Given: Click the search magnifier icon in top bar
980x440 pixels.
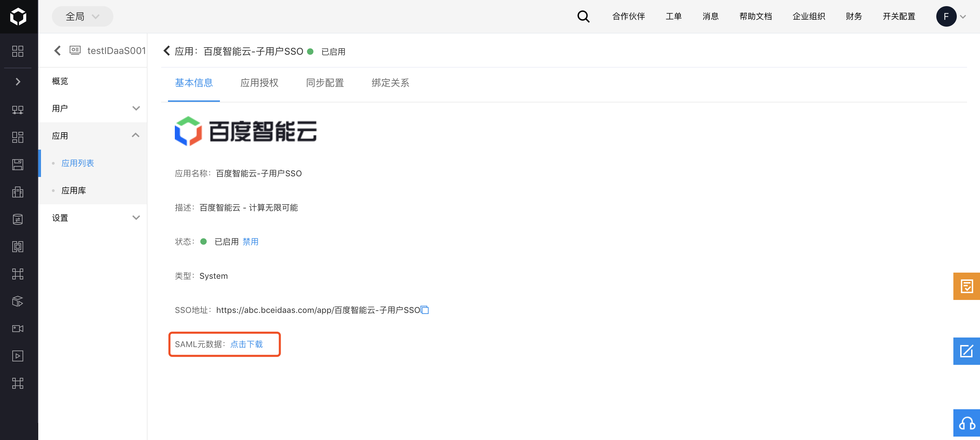Looking at the screenshot, I should point(583,16).
